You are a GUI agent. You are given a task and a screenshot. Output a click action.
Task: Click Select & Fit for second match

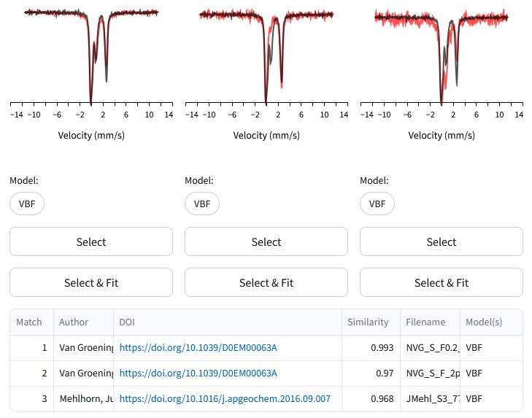(266, 282)
